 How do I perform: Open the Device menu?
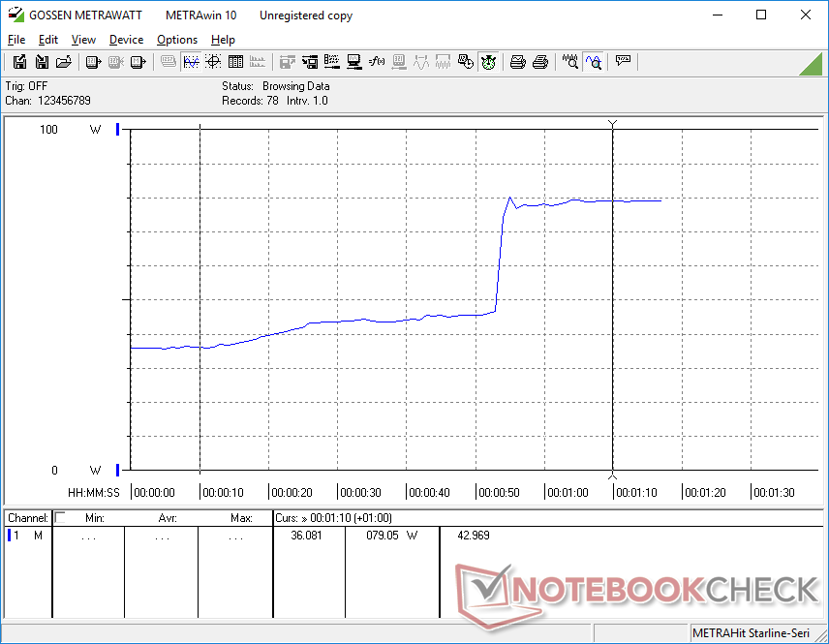tap(126, 40)
